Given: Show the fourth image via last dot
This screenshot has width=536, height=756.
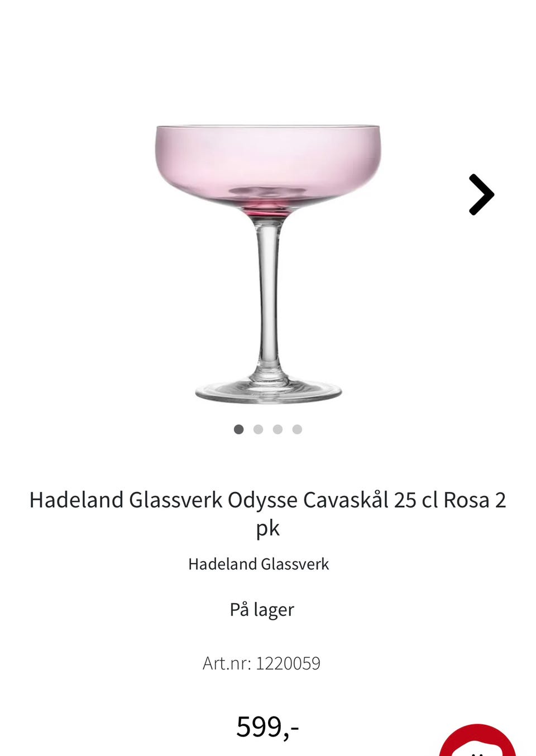Looking at the screenshot, I should coord(297,429).
